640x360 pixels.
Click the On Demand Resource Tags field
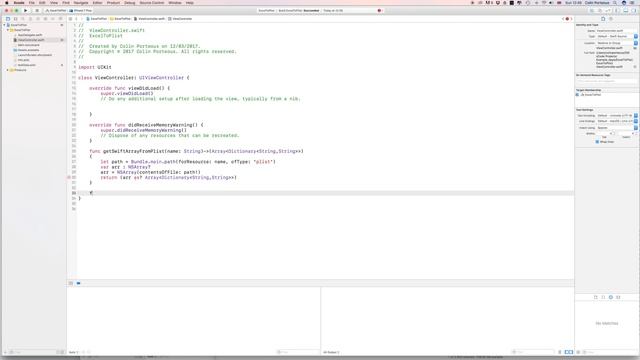(607, 81)
